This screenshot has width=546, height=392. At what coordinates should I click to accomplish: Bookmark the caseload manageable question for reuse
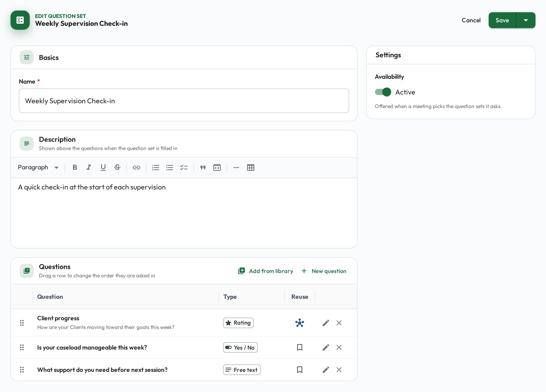299,347
